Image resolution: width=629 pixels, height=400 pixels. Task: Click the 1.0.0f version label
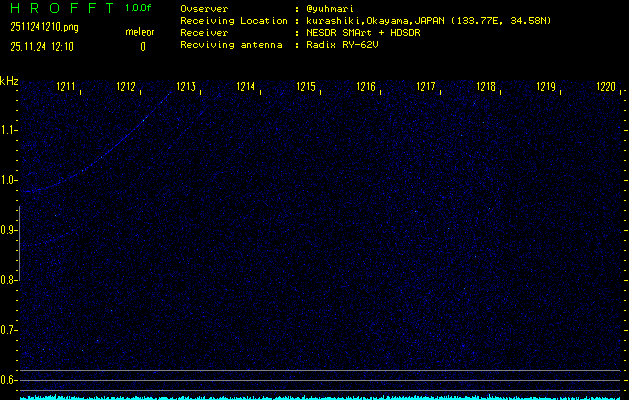coord(139,8)
